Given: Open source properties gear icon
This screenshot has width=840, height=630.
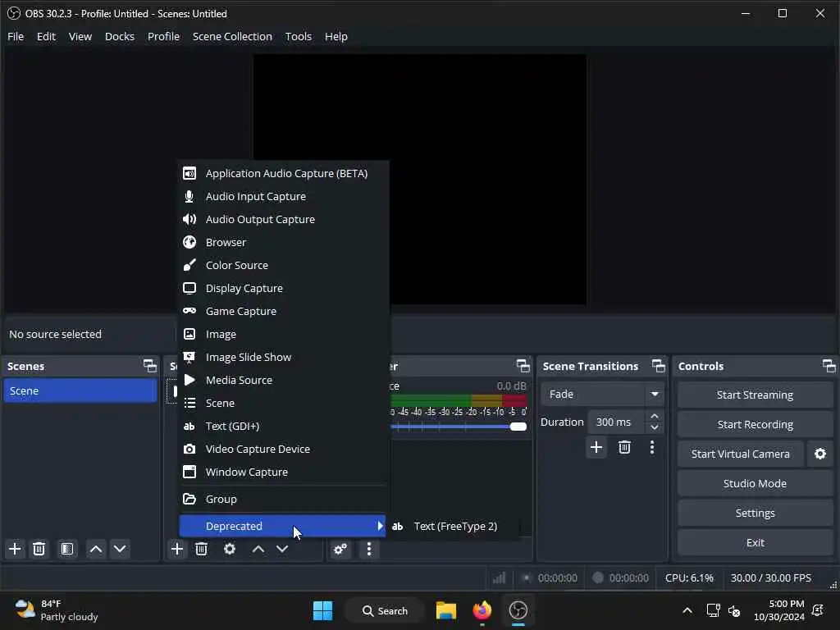Looking at the screenshot, I should [x=230, y=549].
